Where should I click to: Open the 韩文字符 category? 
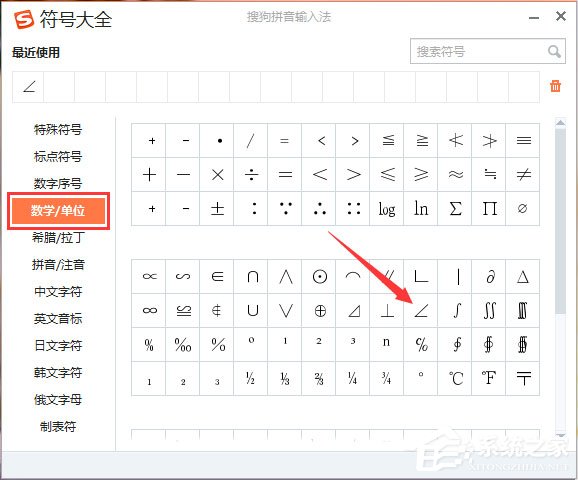coord(58,373)
